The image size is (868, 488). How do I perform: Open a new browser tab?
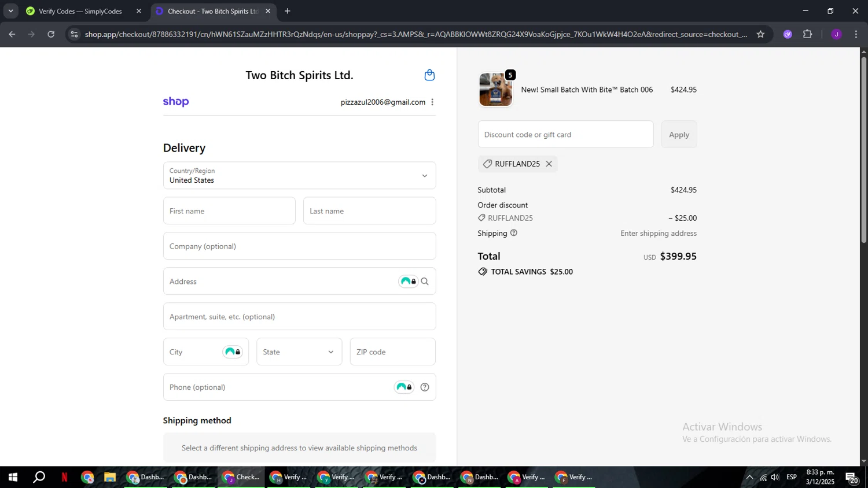288,11
